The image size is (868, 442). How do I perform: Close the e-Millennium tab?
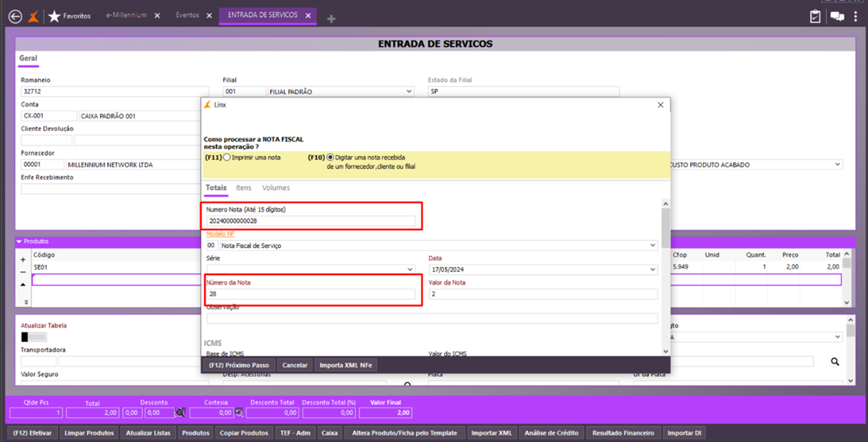(x=157, y=16)
